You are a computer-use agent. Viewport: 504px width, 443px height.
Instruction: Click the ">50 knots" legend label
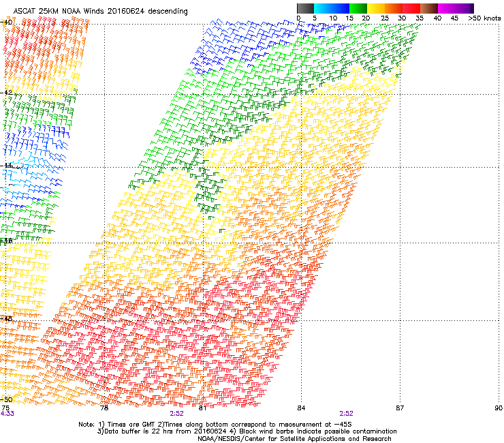coord(484,18)
